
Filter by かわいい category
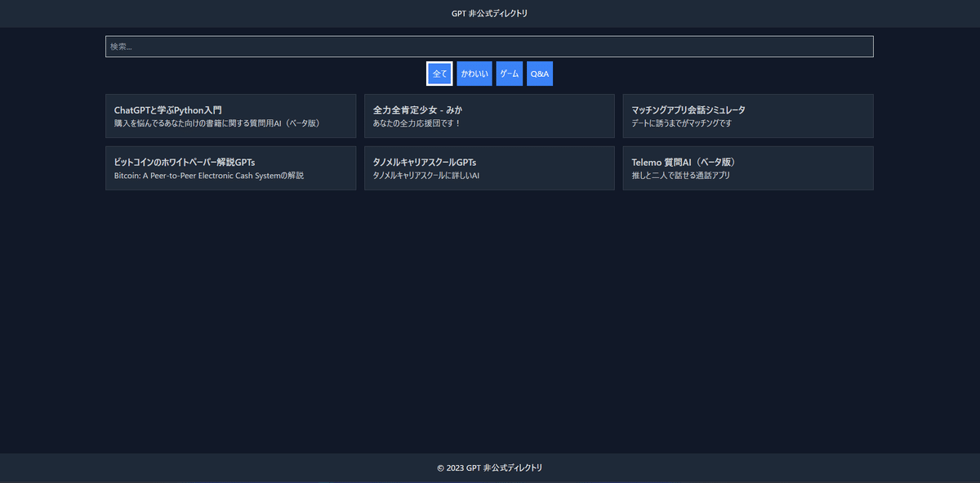(474, 74)
